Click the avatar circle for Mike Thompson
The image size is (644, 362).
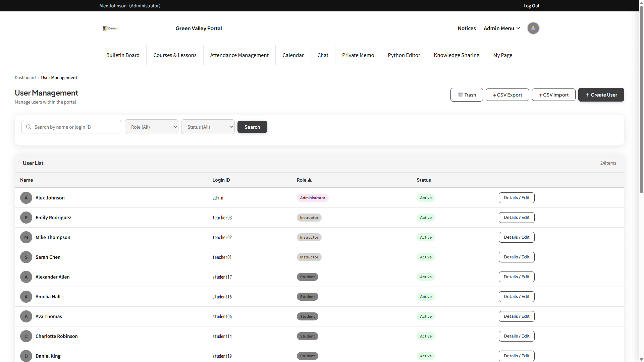[26, 237]
